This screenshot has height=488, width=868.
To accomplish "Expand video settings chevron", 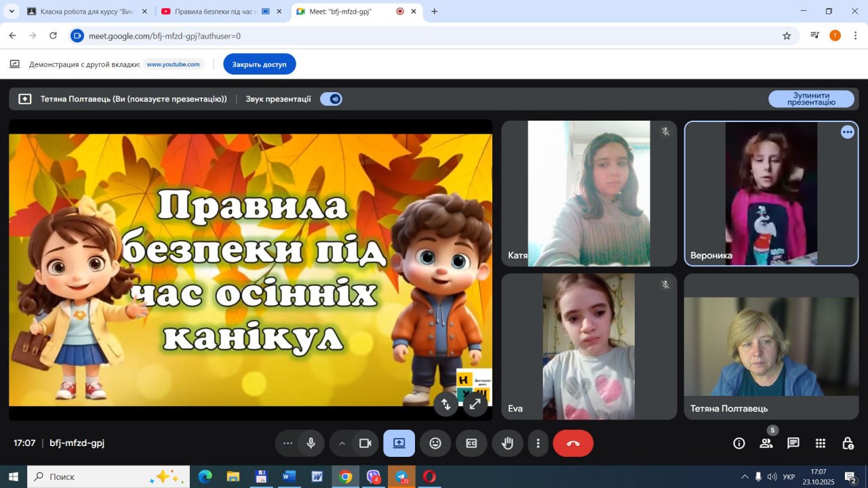I will click(342, 443).
